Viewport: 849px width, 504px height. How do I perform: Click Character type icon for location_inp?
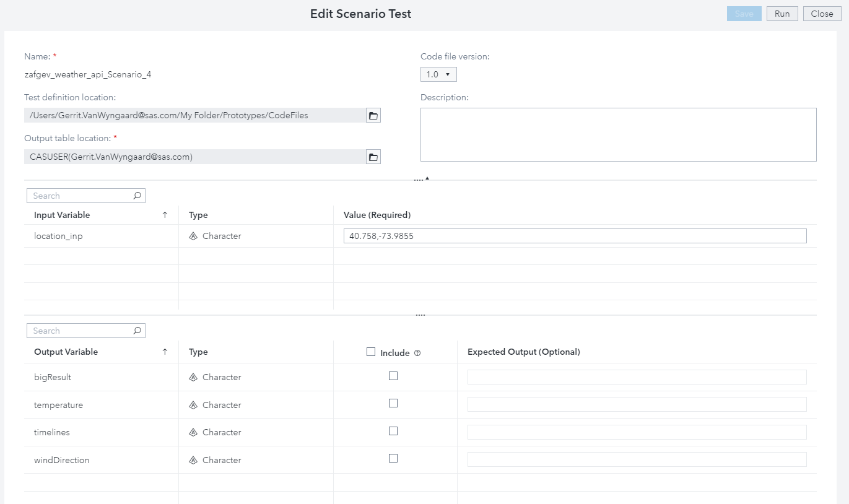pyautogui.click(x=193, y=236)
